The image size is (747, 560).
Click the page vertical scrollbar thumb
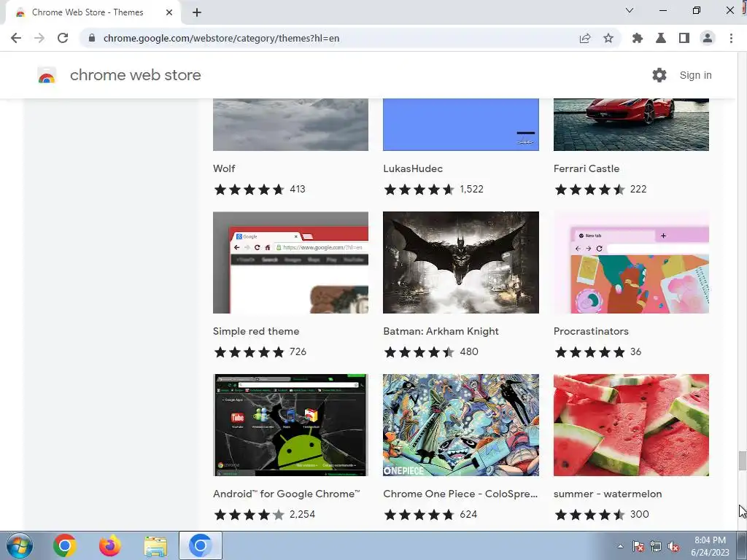(x=742, y=460)
